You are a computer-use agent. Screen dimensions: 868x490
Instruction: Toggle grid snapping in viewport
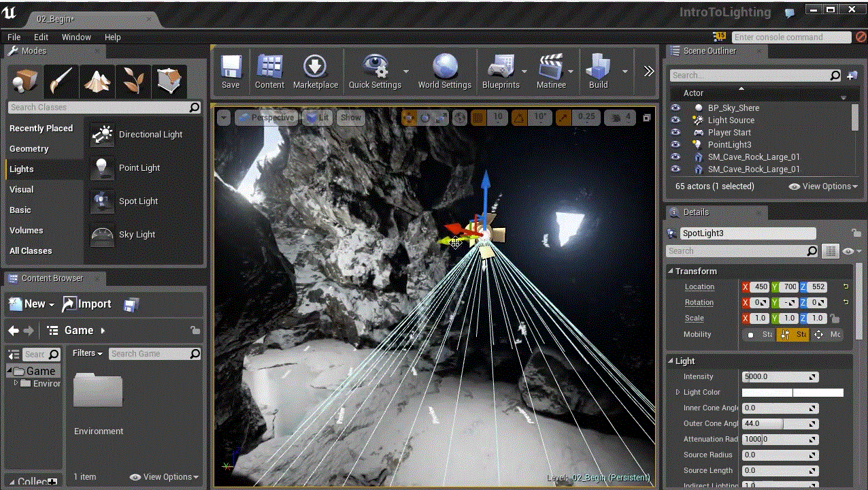478,118
